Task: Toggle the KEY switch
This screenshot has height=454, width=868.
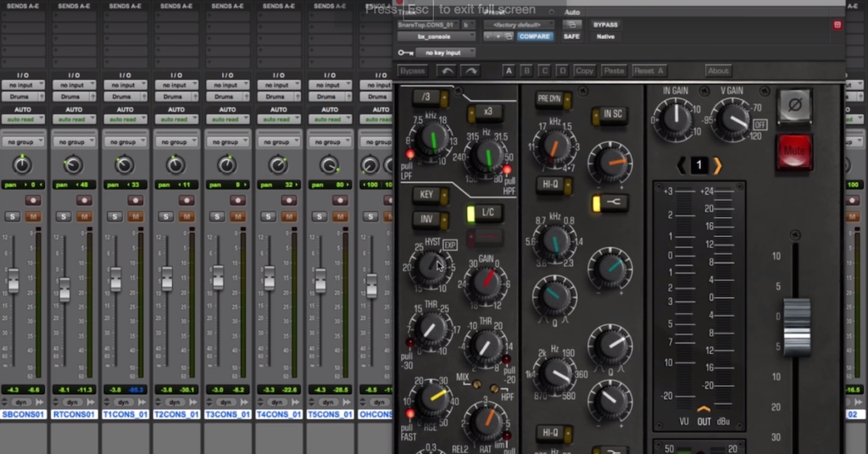Action: click(x=431, y=195)
